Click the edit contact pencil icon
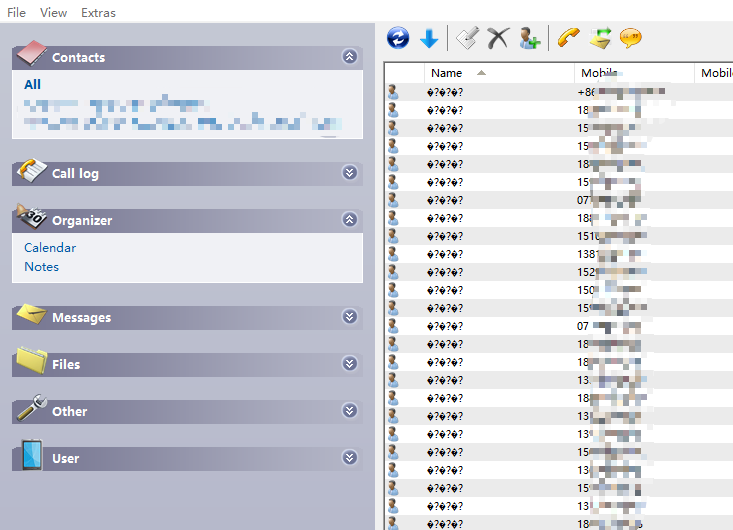Screen dimensions: 733x530 (467, 39)
